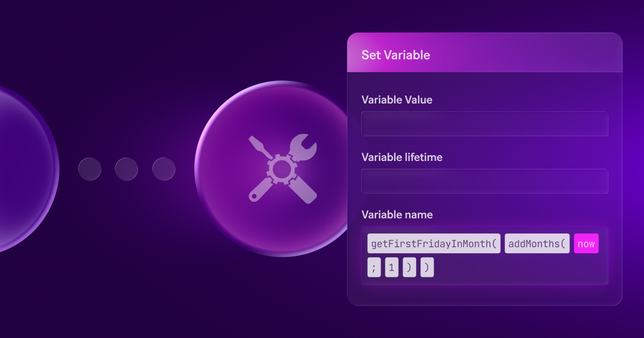This screenshot has width=644, height=338.
Task: Click the semicolon separator pill
Action: (x=374, y=267)
